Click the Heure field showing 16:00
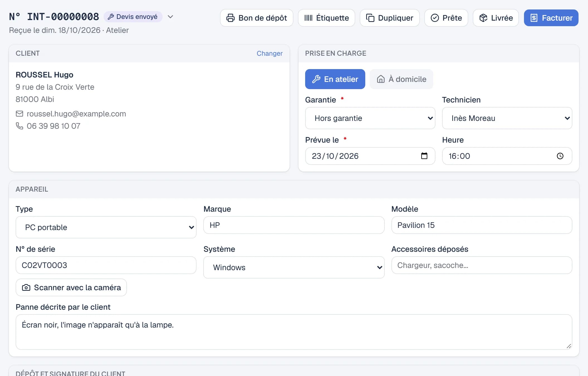Screen dimensions: 588x376 [x=507, y=156]
